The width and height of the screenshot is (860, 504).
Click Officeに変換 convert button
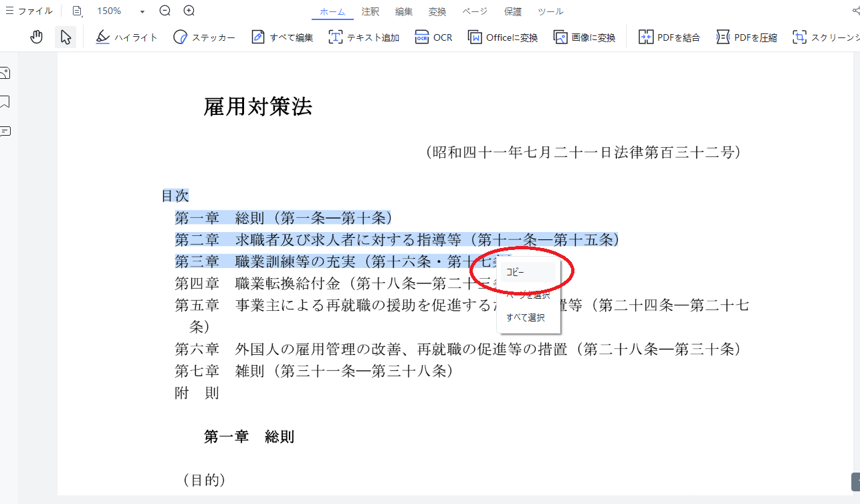503,37
